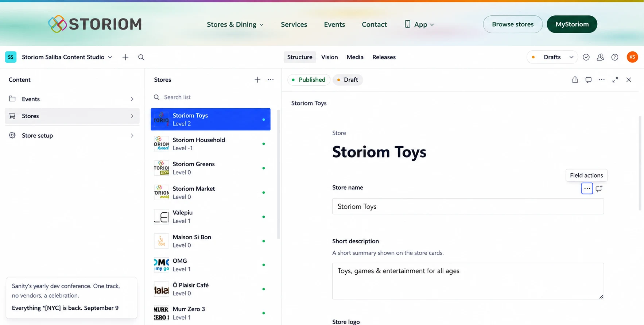Open Field actions menu for Store name
The height and width of the screenshot is (325, 644).
[x=587, y=189]
